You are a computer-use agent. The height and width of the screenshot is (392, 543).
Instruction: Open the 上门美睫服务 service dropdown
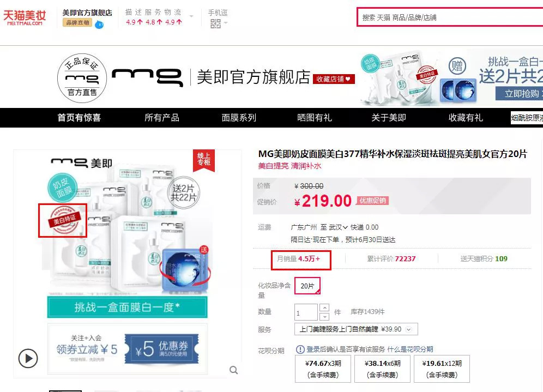tap(356, 329)
